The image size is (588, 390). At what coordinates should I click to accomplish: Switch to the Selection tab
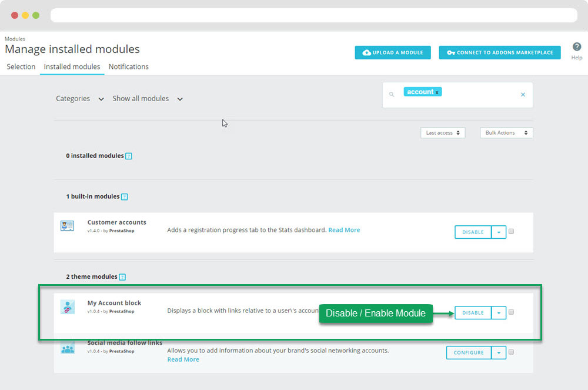(x=21, y=66)
